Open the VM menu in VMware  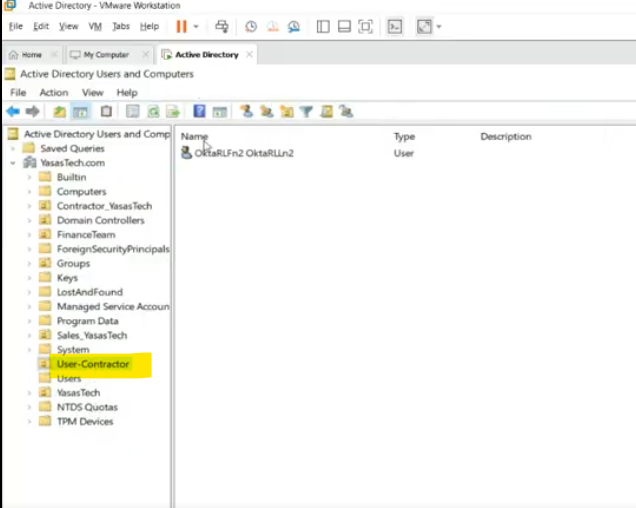click(x=95, y=26)
